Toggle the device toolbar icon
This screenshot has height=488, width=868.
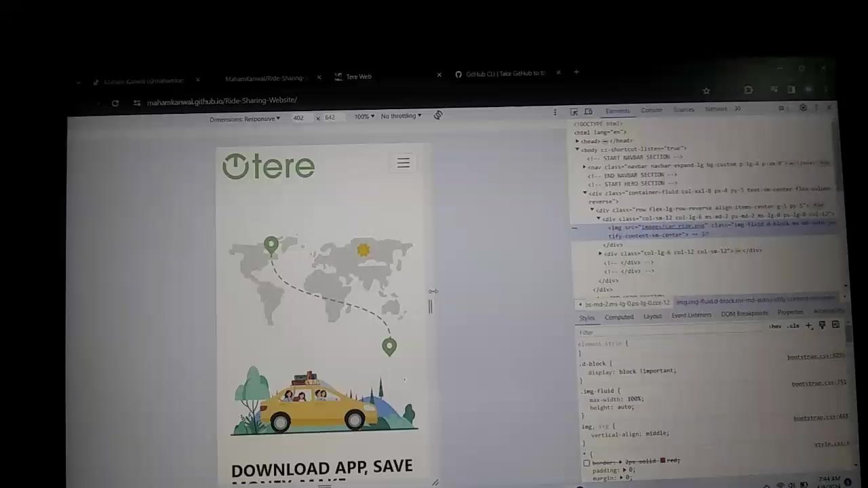coord(589,111)
